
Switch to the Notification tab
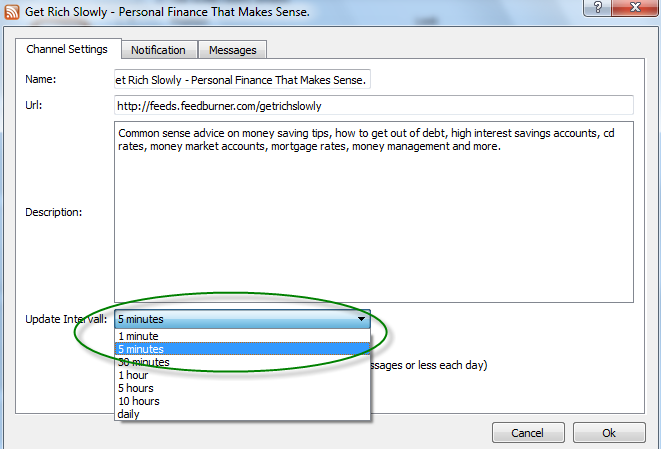158,50
